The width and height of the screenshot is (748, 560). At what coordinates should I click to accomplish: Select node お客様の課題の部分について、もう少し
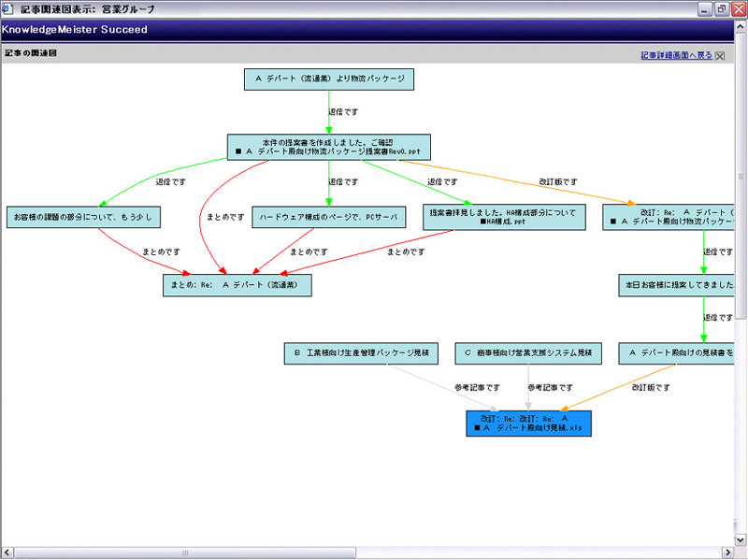(83, 217)
